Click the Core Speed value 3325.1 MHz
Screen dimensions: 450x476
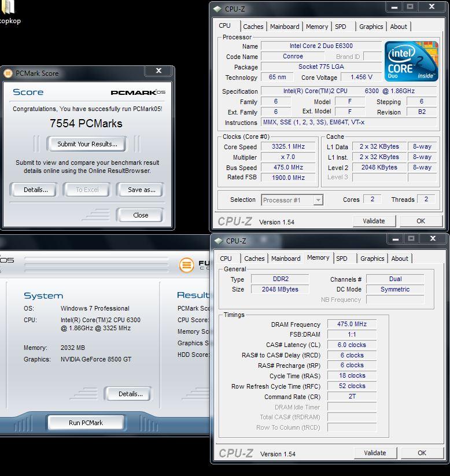288,147
